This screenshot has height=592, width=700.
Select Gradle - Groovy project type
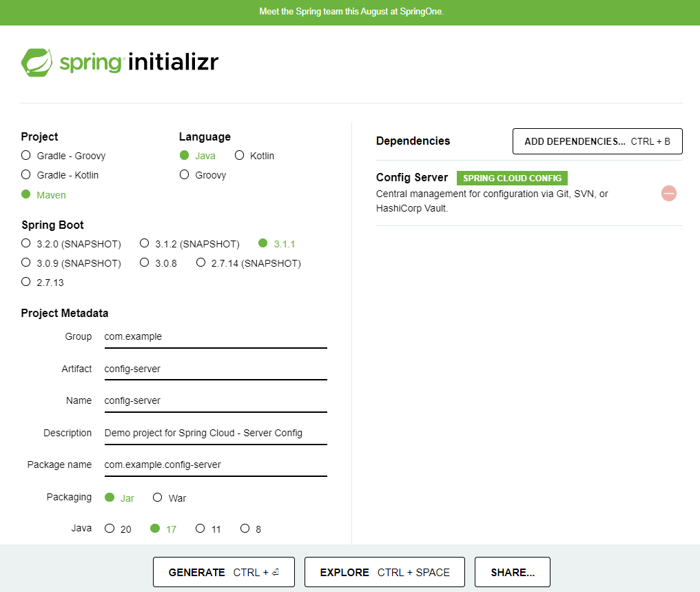63,156
